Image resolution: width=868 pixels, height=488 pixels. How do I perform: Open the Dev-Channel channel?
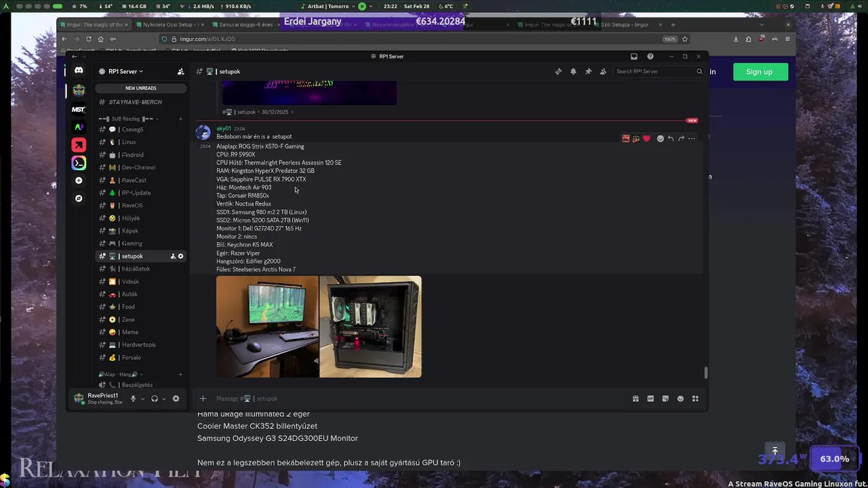point(140,167)
